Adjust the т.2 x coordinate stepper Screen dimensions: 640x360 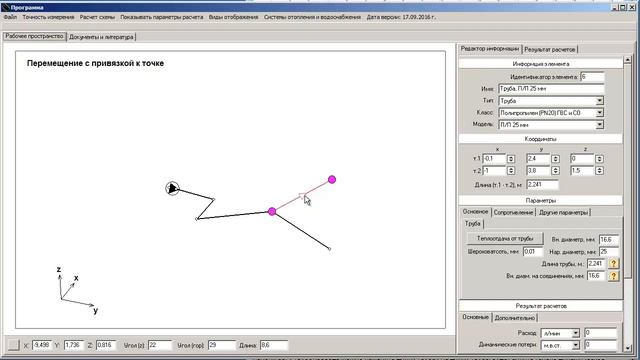coord(511,171)
